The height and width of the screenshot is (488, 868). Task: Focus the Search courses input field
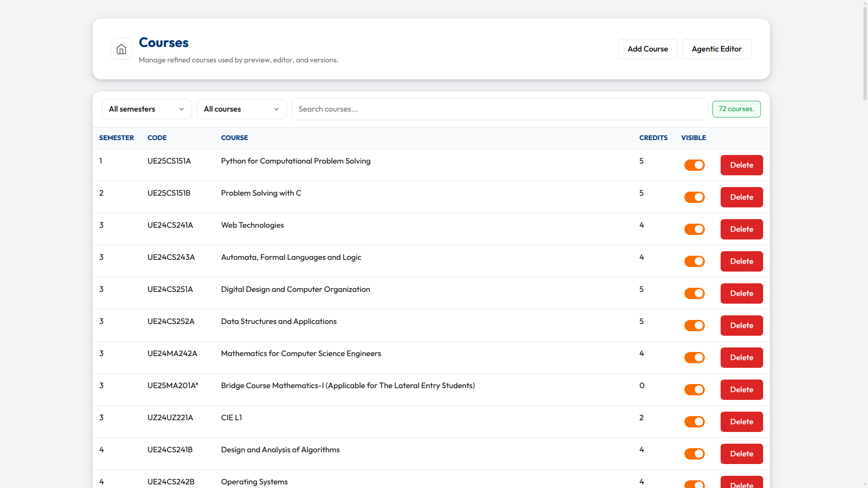click(x=500, y=109)
